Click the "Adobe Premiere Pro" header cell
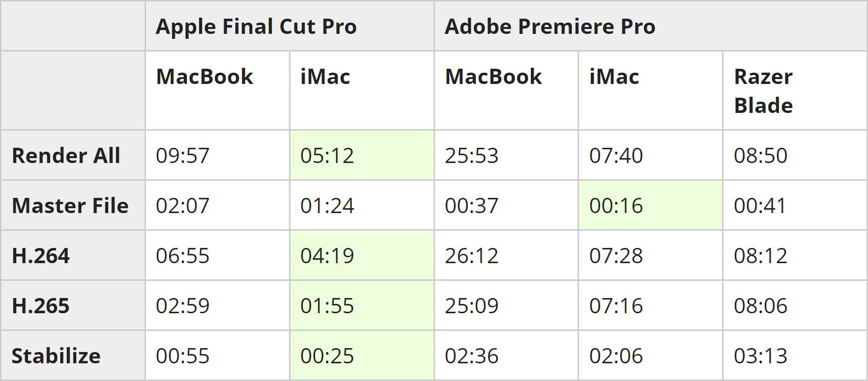This screenshot has height=381, width=868. [x=550, y=27]
